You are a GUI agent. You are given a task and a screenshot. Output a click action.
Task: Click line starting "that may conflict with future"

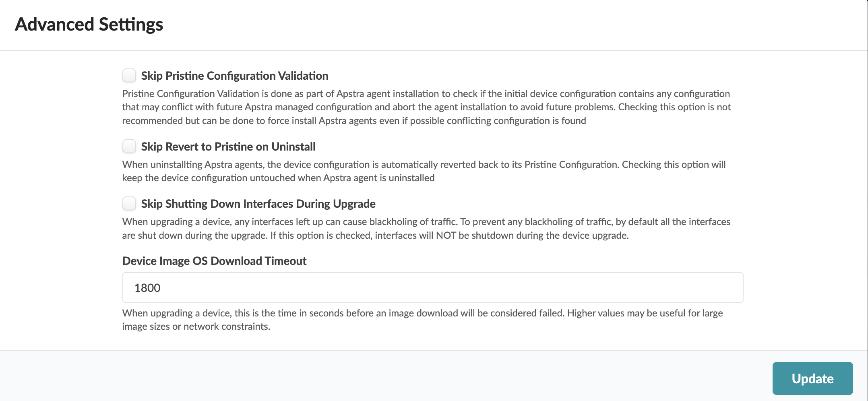[426, 107]
